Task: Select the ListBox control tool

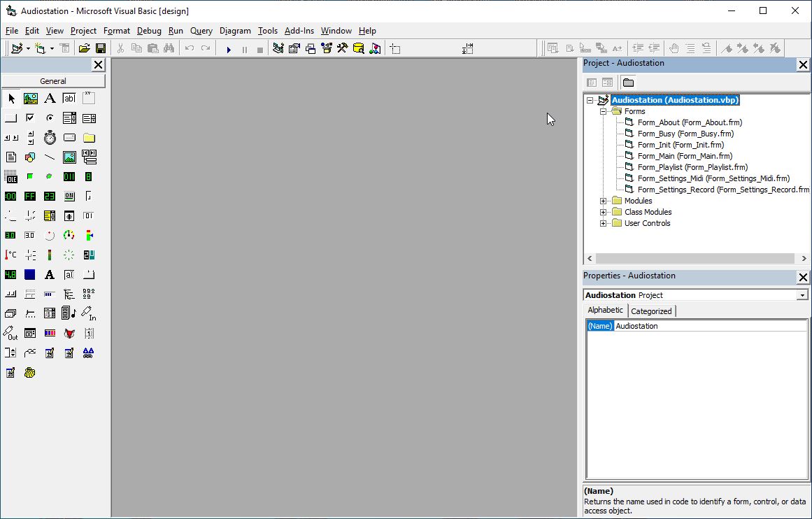Action: [89, 118]
